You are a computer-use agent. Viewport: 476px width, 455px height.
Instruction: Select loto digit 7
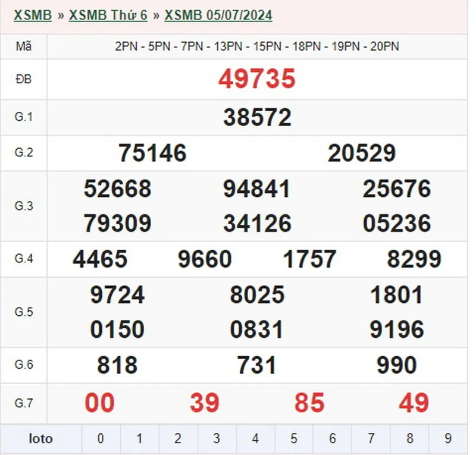(371, 439)
